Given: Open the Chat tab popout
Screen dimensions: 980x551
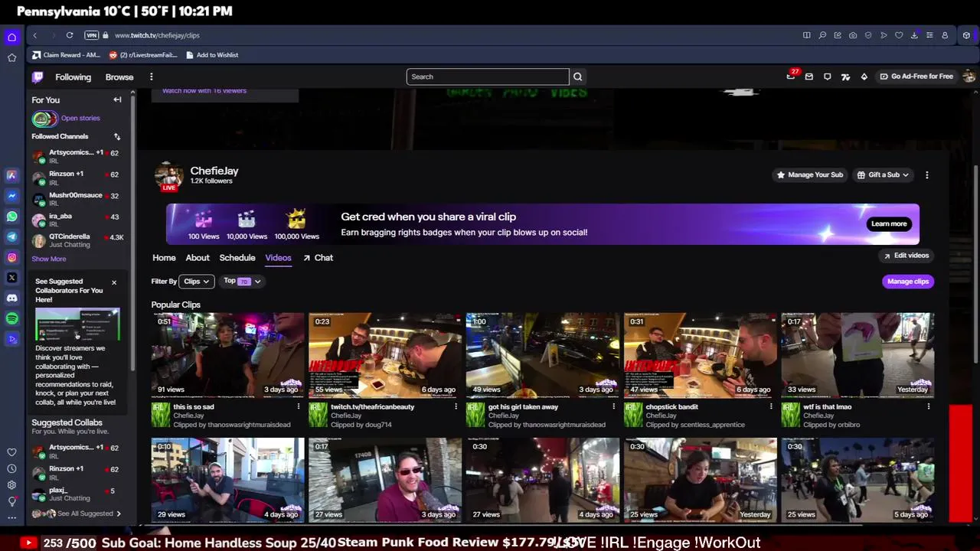Looking at the screenshot, I should [x=318, y=258].
